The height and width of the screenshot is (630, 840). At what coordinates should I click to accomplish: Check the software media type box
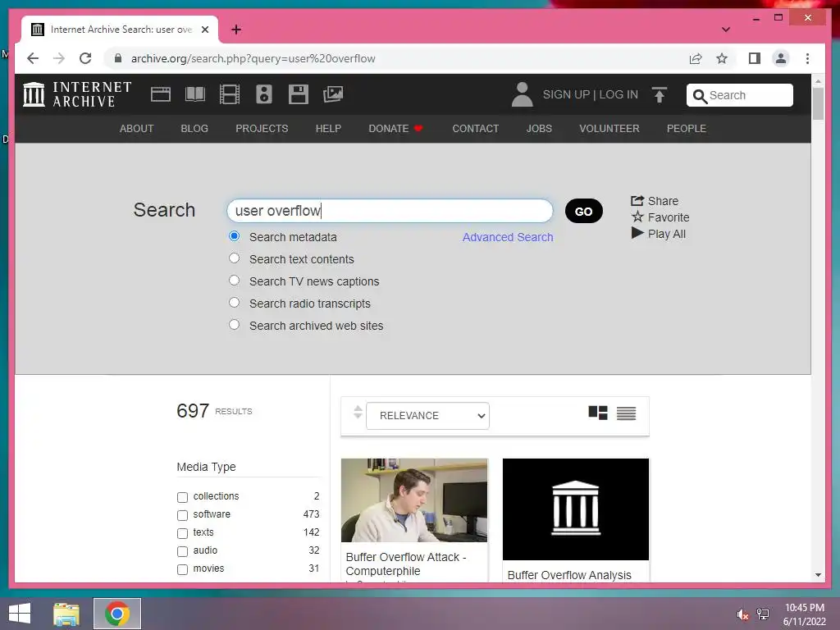pos(182,515)
